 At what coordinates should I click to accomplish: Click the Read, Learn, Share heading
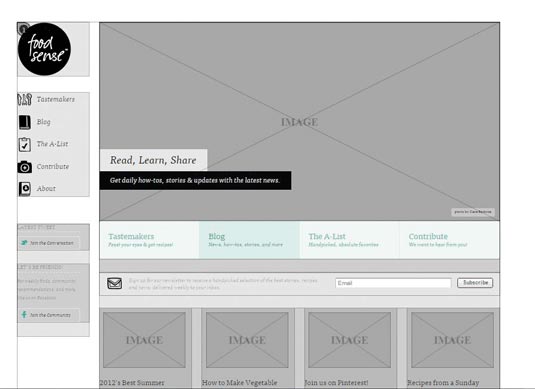pos(153,160)
